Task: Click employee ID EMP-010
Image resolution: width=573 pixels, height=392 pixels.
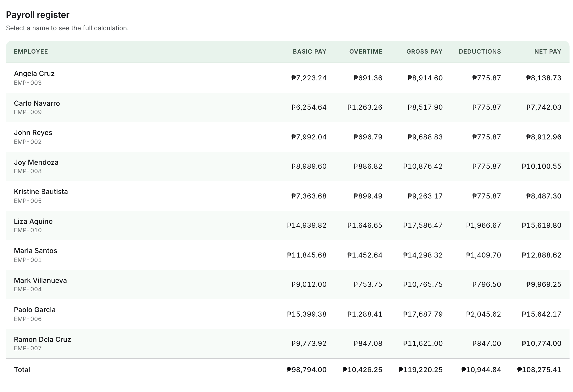Action: 28,230
